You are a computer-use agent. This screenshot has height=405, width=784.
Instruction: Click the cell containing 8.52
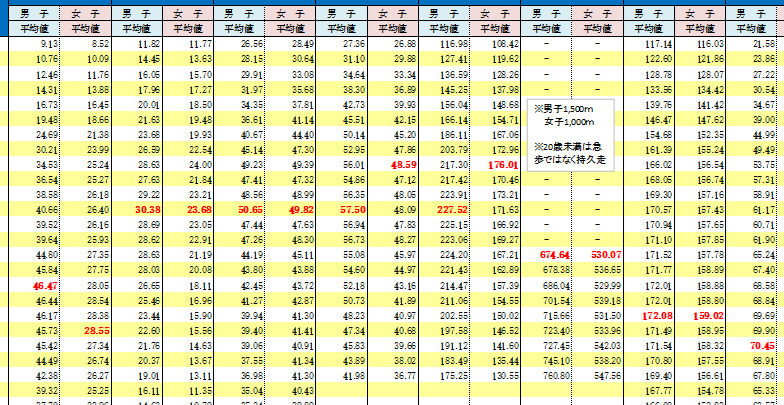pyautogui.click(x=102, y=44)
